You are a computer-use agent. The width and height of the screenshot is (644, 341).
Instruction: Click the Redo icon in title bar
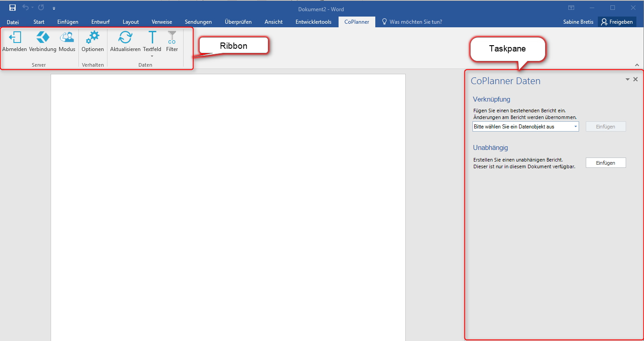point(41,8)
